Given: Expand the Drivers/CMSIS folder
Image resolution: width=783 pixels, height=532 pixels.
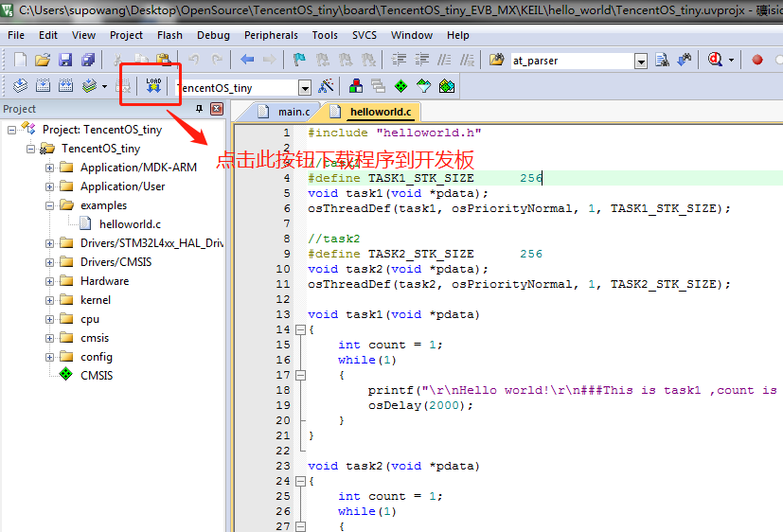Looking at the screenshot, I should click(49, 263).
